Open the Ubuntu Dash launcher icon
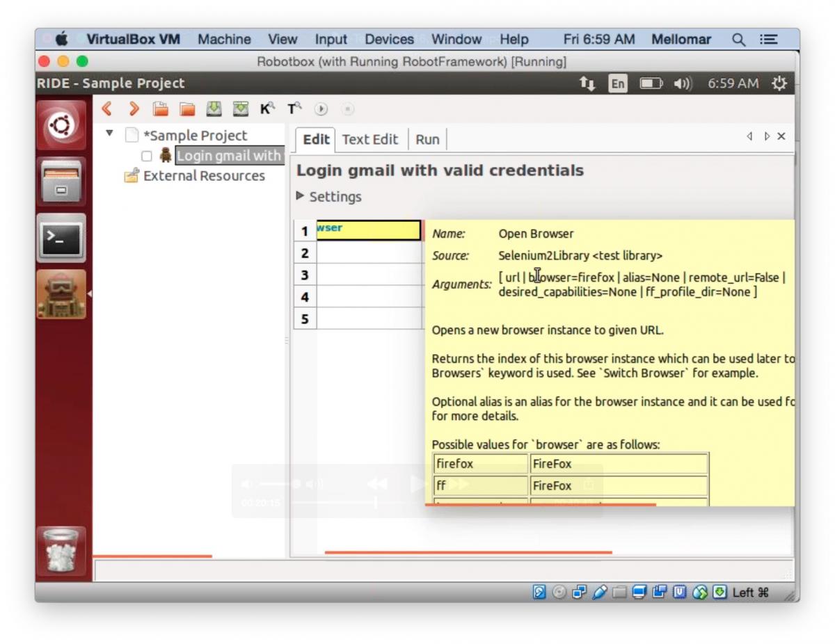 click(61, 125)
